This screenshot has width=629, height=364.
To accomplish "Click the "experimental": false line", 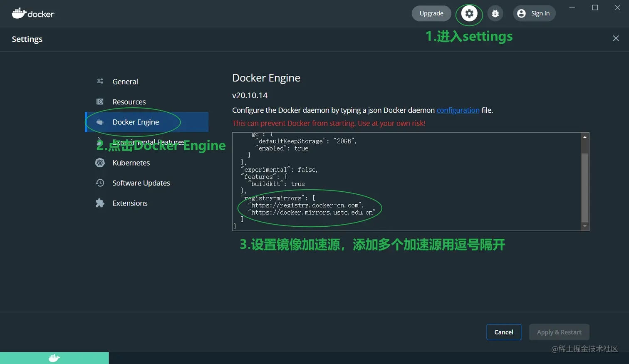I will [x=279, y=169].
